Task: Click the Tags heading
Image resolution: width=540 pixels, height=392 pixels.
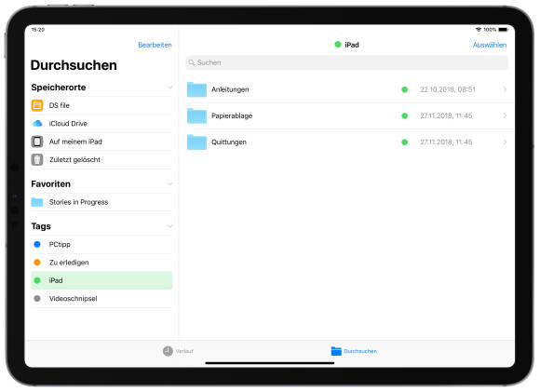Action: click(41, 226)
